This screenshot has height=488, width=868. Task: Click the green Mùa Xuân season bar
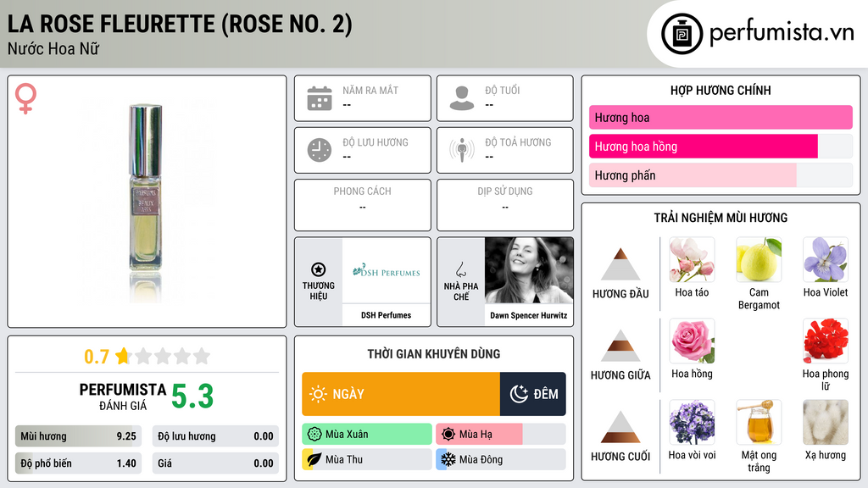point(367,435)
